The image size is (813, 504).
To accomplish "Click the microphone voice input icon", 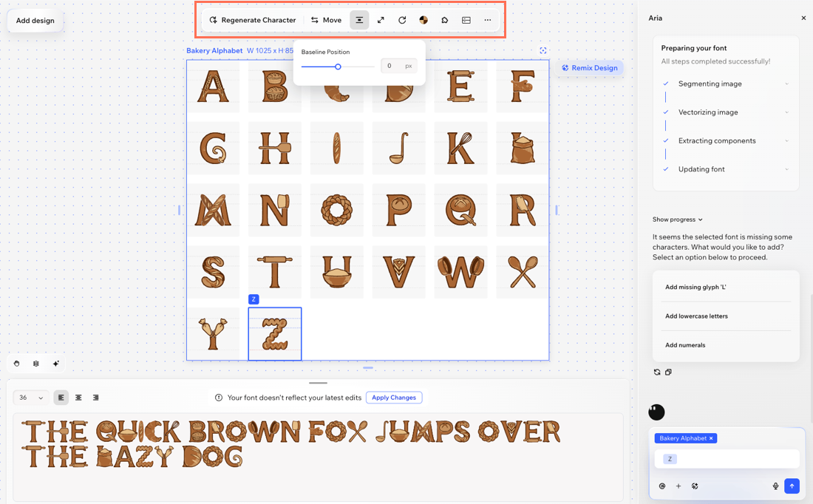I will click(775, 486).
